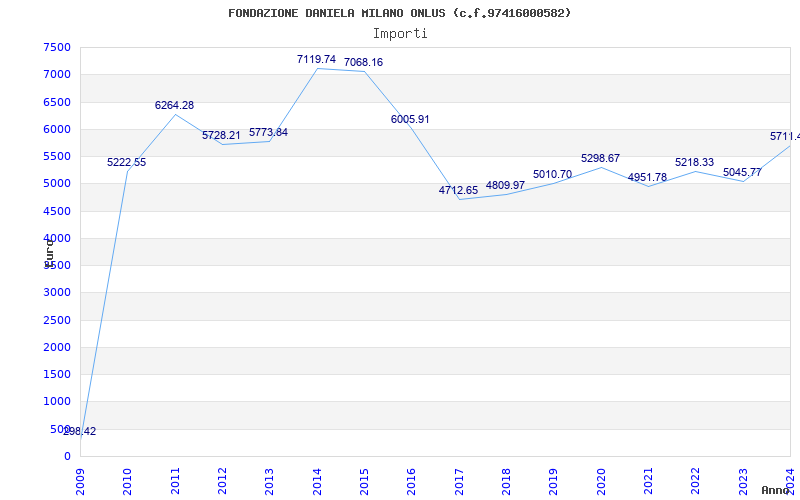
Task: Click the Importi subtitle
Action: 400,33
